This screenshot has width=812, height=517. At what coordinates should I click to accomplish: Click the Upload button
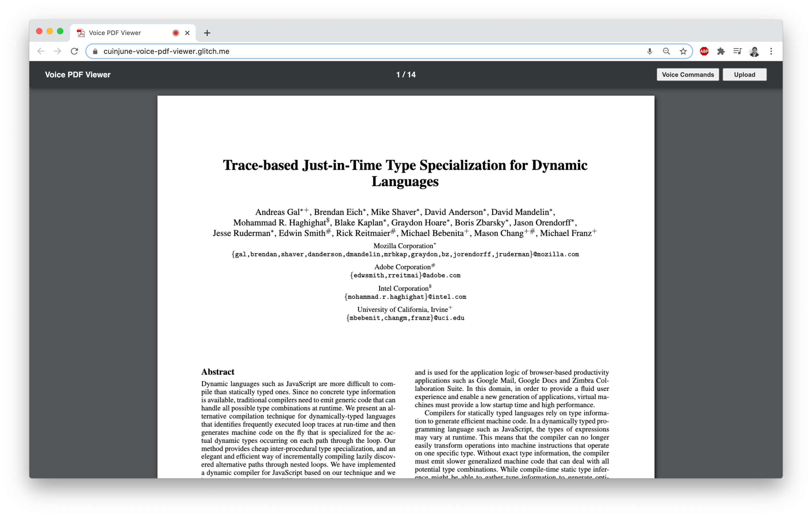[745, 74]
